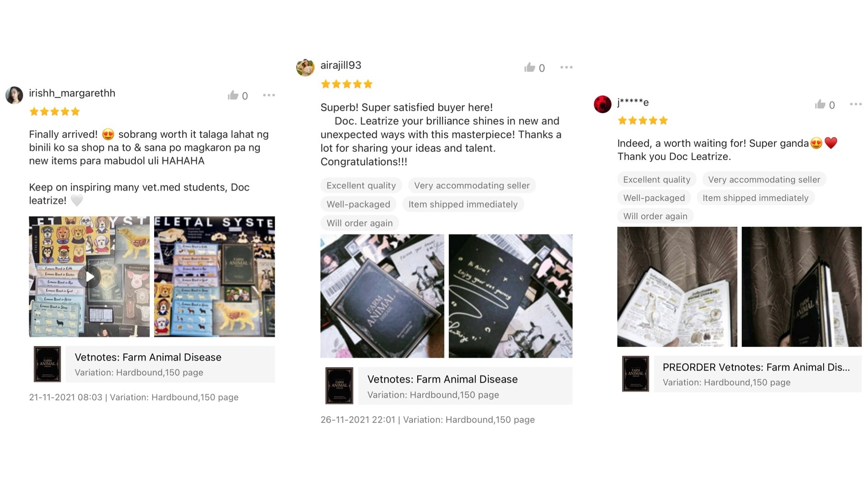
Task: Open more options for irishh_margarethh's review
Action: tap(269, 95)
